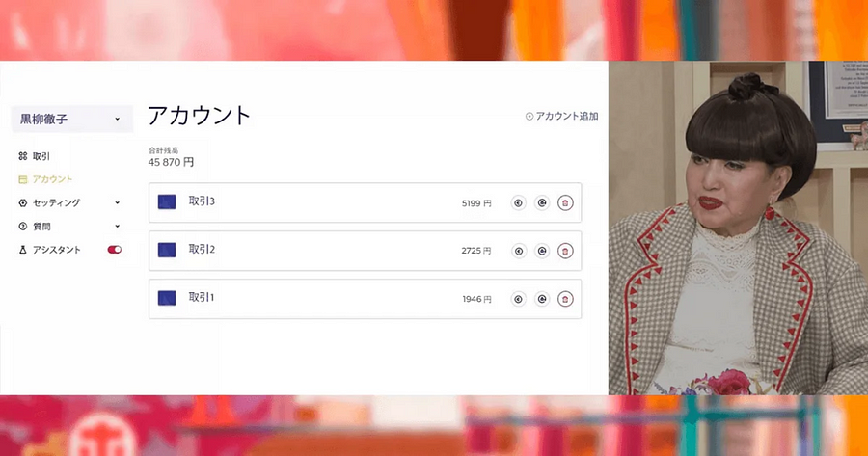The image size is (868, 456).
Task: Open the 取引3 account card
Action: coord(365,202)
